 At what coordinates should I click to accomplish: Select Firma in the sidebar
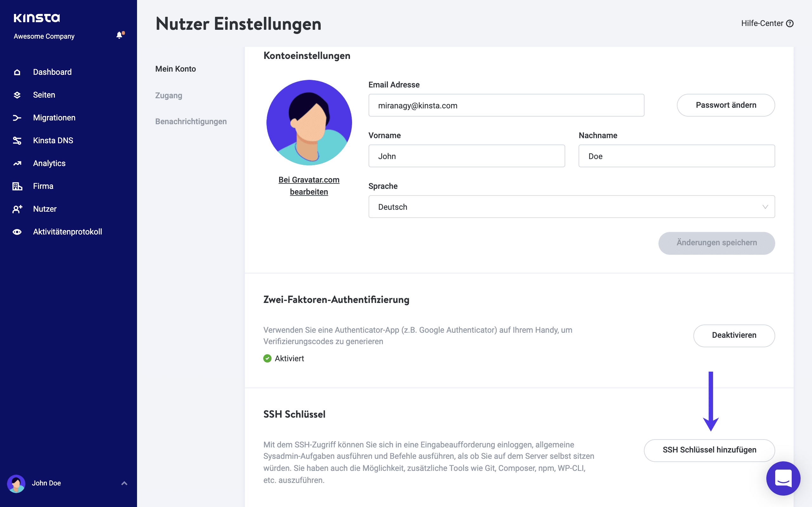(43, 186)
